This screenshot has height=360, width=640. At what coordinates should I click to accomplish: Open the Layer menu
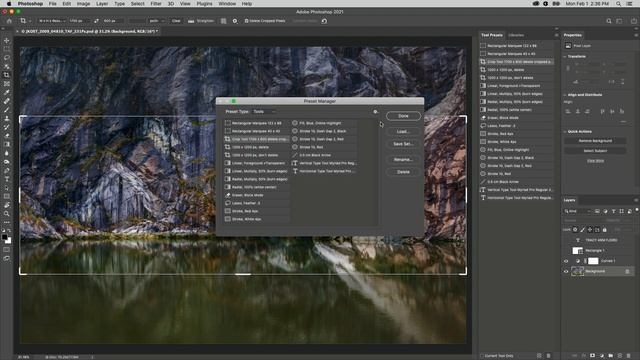102,4
